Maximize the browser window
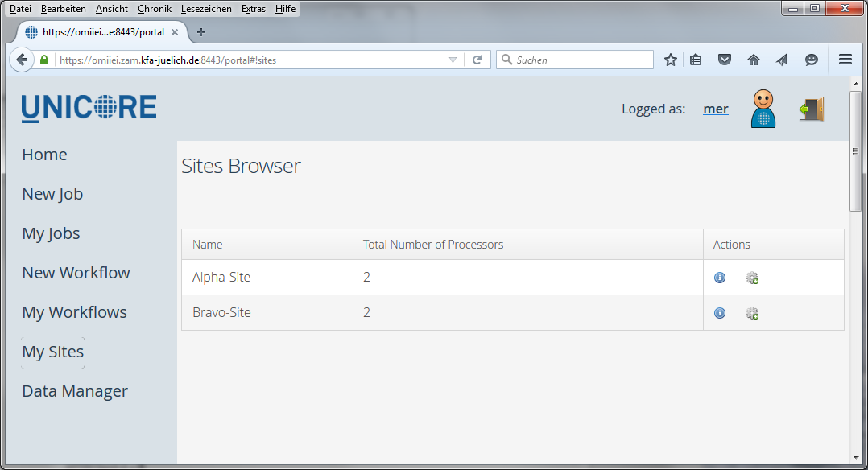This screenshot has width=868, height=470. [x=814, y=8]
